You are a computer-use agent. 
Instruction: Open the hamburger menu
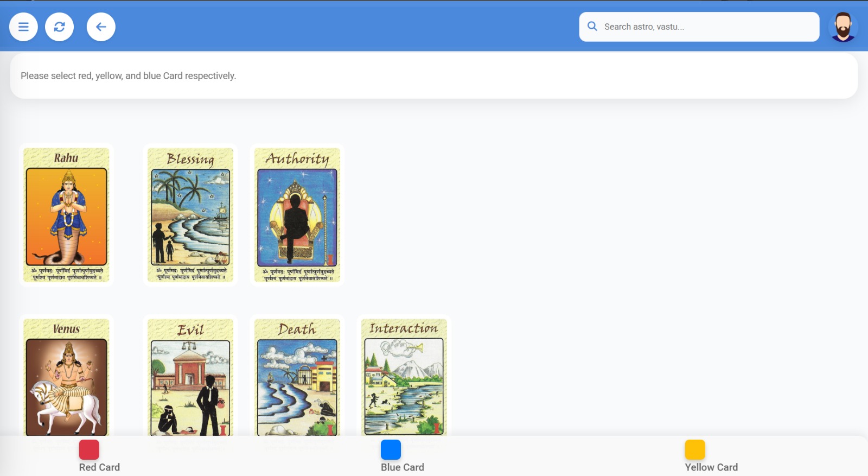tap(23, 27)
